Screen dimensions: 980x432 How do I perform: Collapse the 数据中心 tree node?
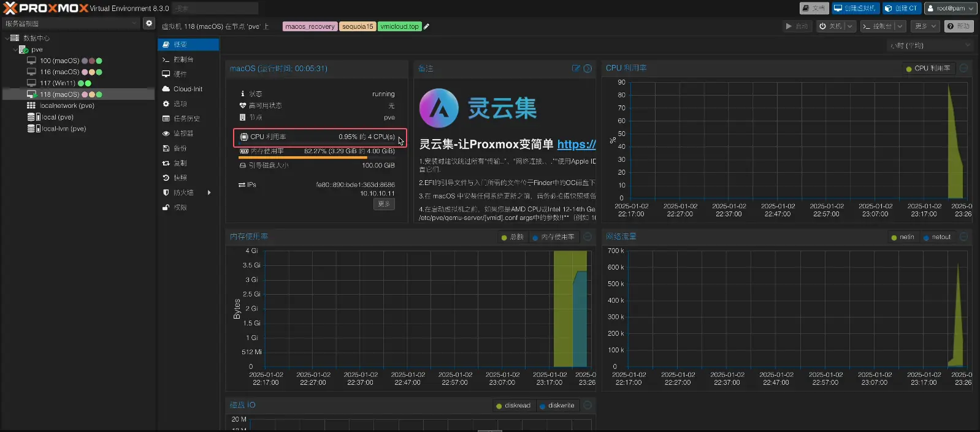click(7, 38)
